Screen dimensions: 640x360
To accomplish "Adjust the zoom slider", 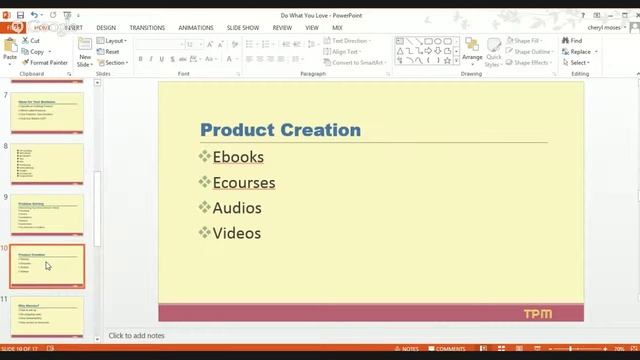I will (570, 349).
